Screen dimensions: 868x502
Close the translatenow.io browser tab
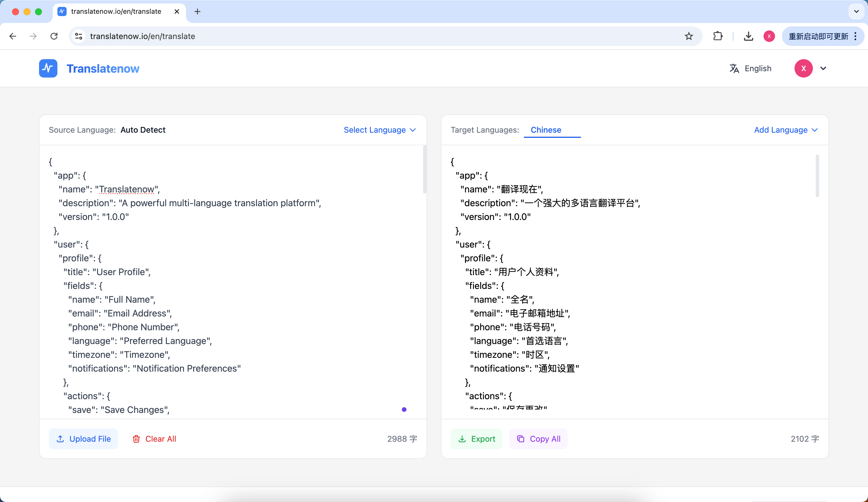point(177,11)
